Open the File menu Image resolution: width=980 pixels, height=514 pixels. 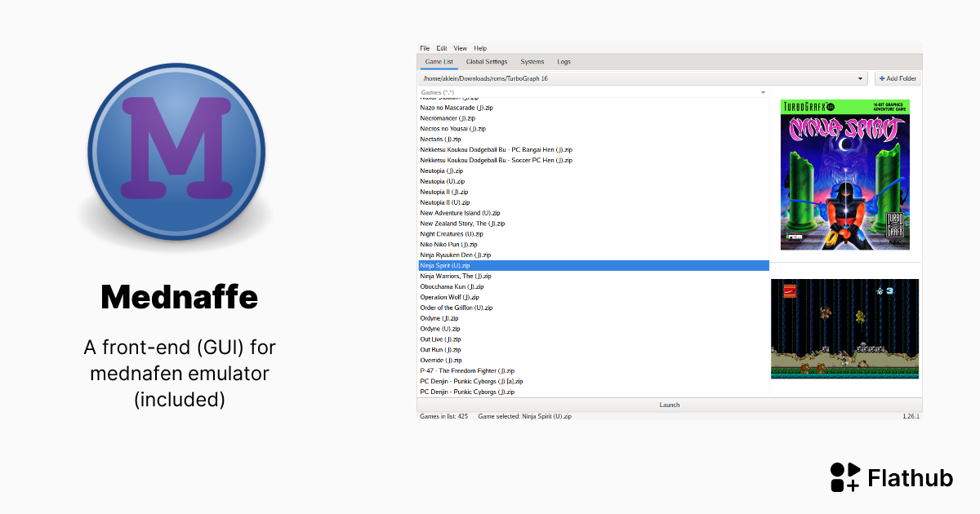[425, 47]
